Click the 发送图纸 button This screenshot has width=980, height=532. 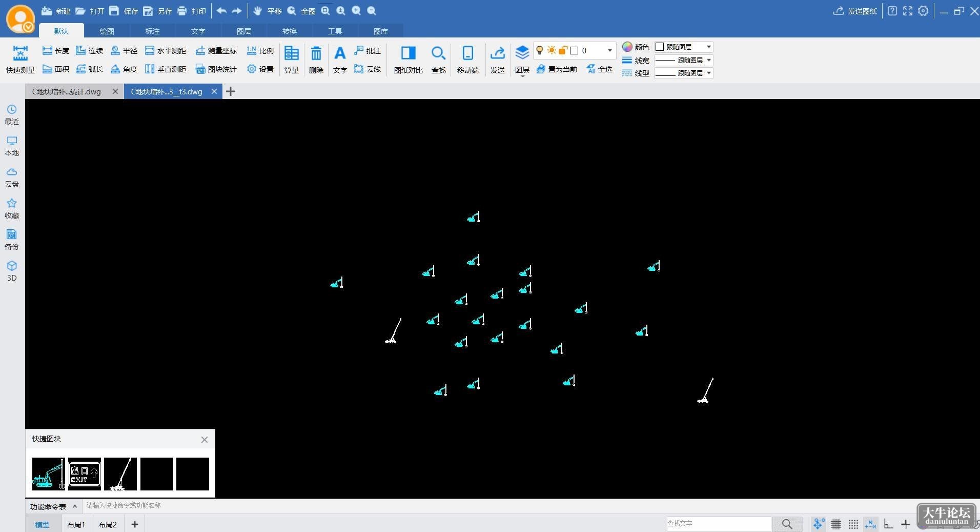(855, 11)
